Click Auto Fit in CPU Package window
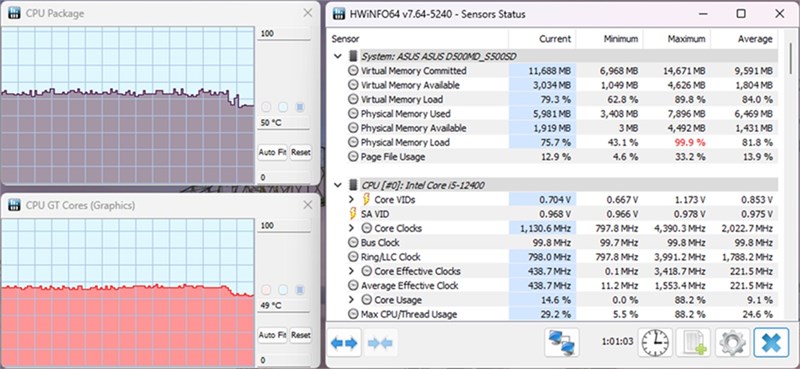Viewport: 800px width, 369px height. point(272,152)
